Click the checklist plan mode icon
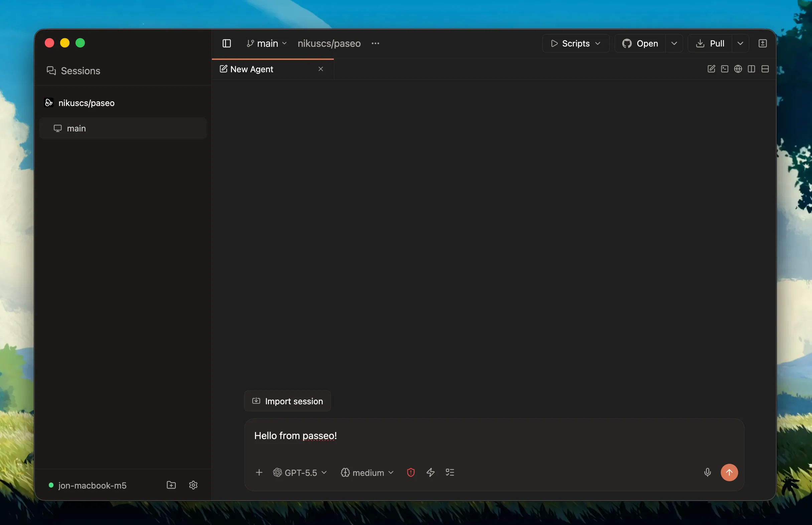 coord(449,472)
